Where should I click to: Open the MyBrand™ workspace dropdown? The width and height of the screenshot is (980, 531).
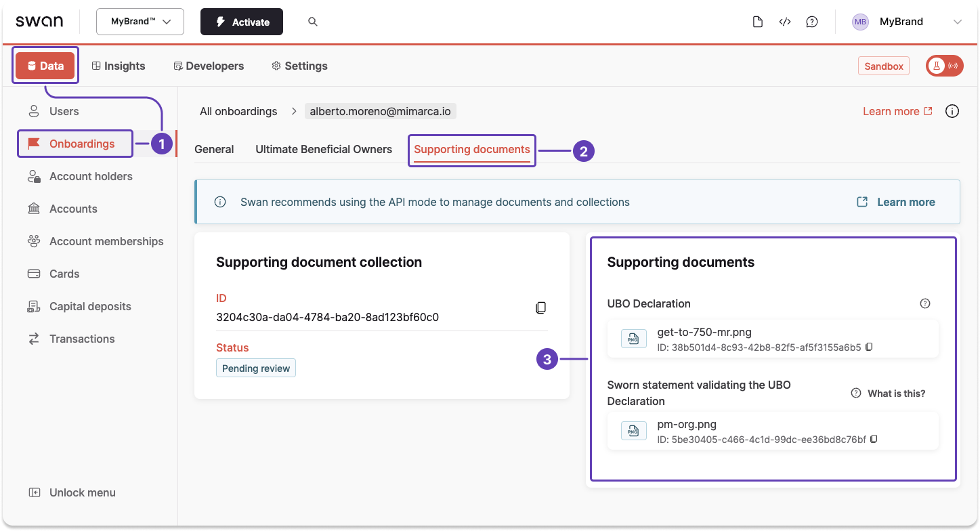140,21
